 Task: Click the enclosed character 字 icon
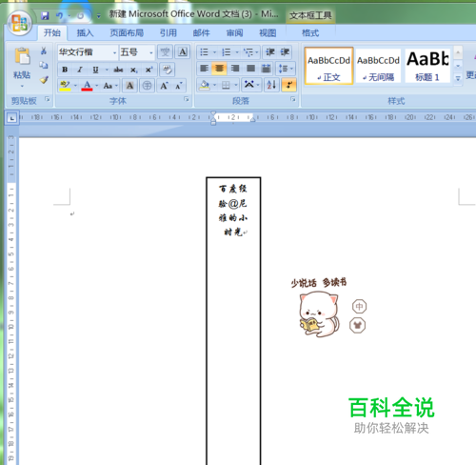[x=147, y=86]
